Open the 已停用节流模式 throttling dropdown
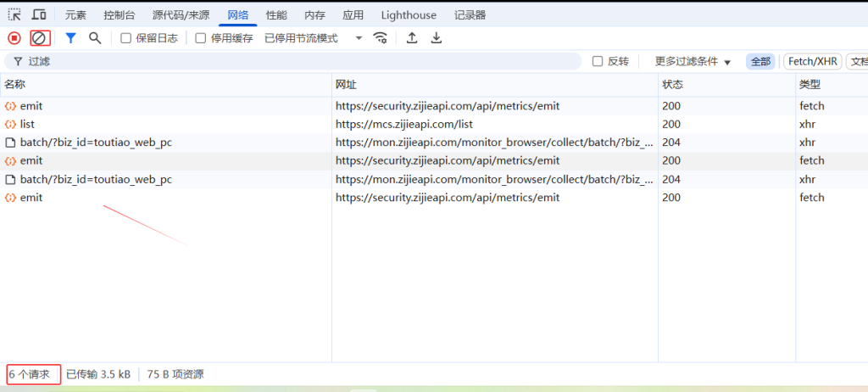Image resolution: width=868 pixels, height=392 pixels. tap(313, 38)
